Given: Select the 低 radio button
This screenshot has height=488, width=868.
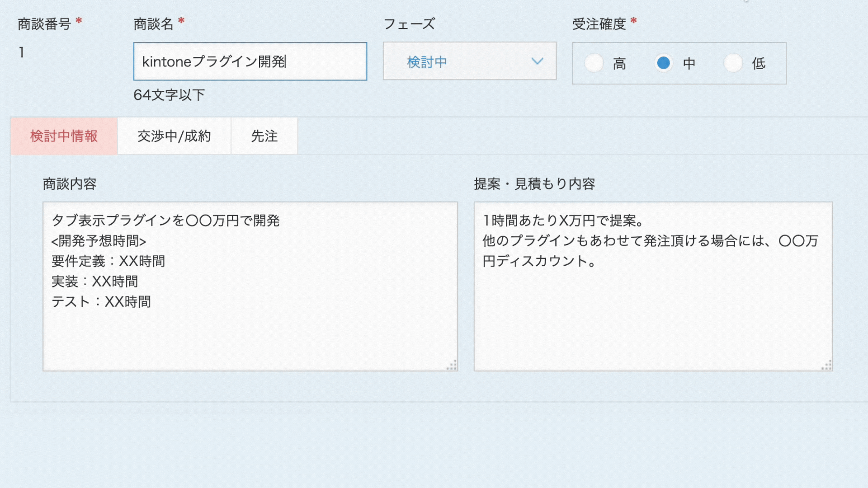Looking at the screenshot, I should (733, 63).
